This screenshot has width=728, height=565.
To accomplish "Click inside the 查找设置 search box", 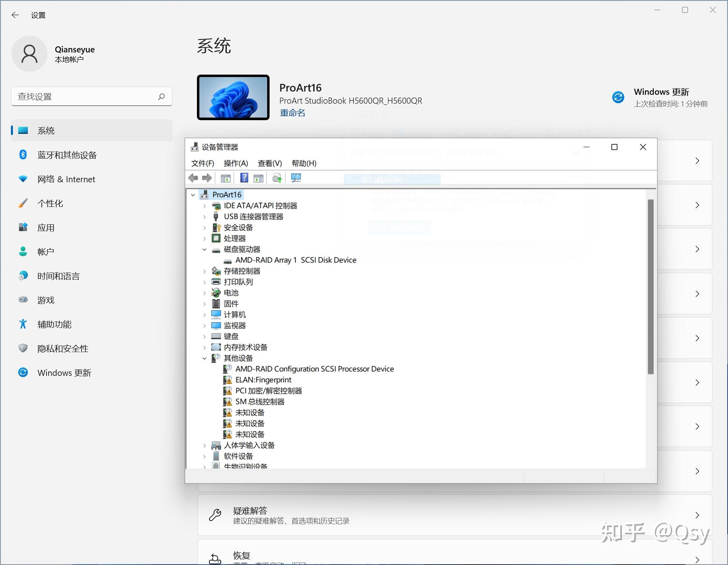I will pyautogui.click(x=85, y=96).
